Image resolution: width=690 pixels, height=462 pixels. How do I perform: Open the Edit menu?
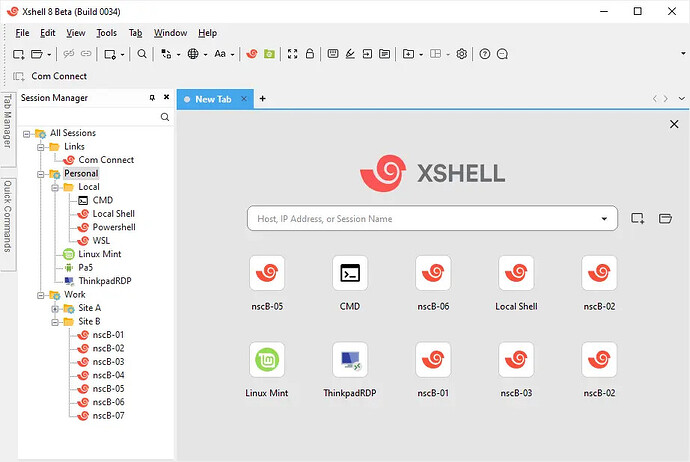pyautogui.click(x=48, y=33)
